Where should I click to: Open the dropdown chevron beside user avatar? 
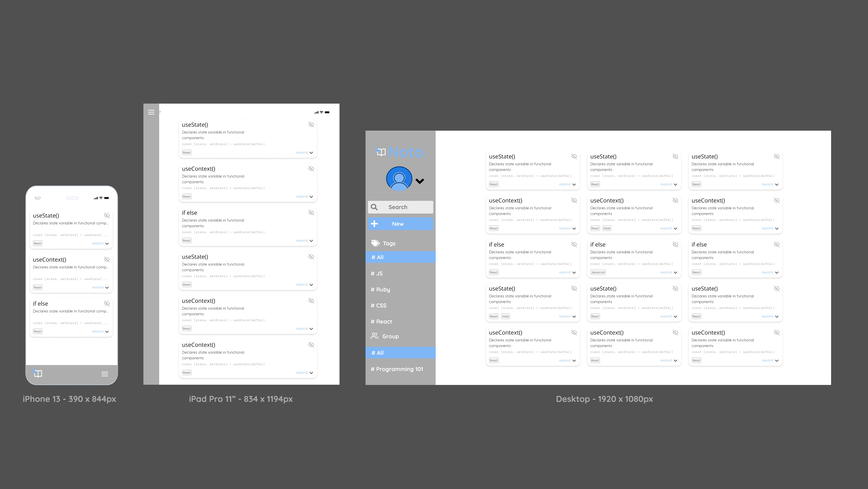pos(420,181)
